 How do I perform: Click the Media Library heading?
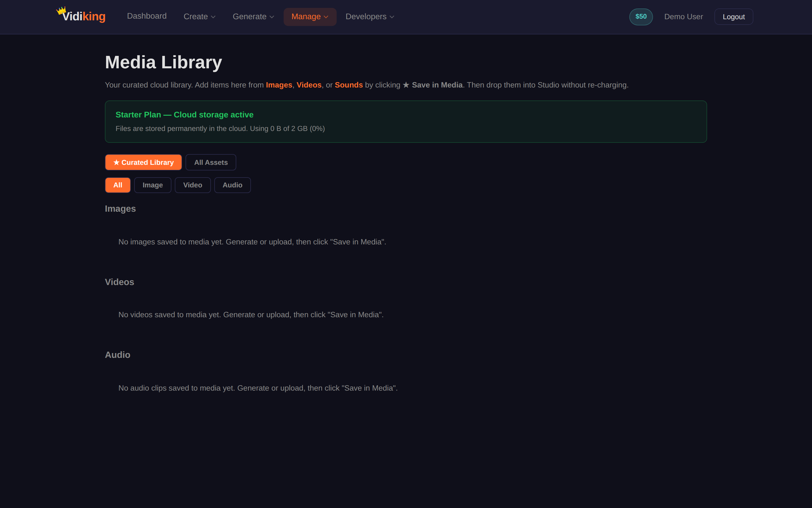tap(164, 62)
